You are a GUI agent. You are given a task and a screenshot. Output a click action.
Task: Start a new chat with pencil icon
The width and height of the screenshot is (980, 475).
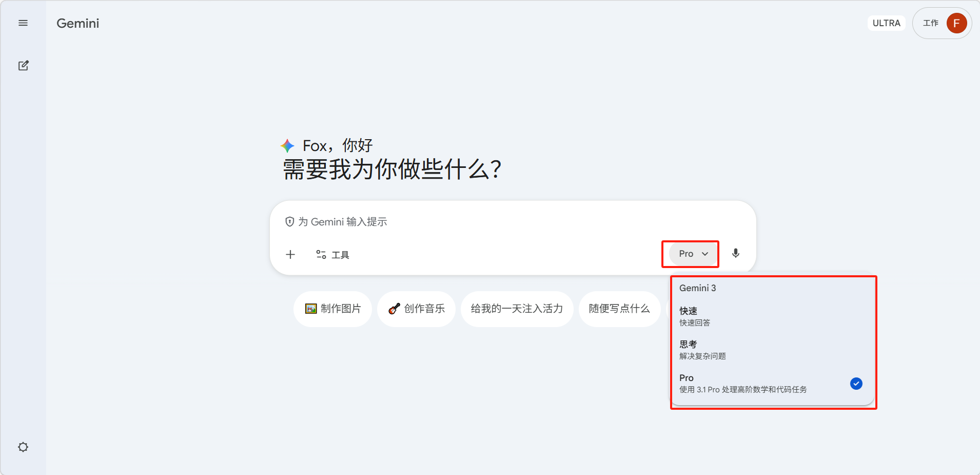click(x=23, y=66)
